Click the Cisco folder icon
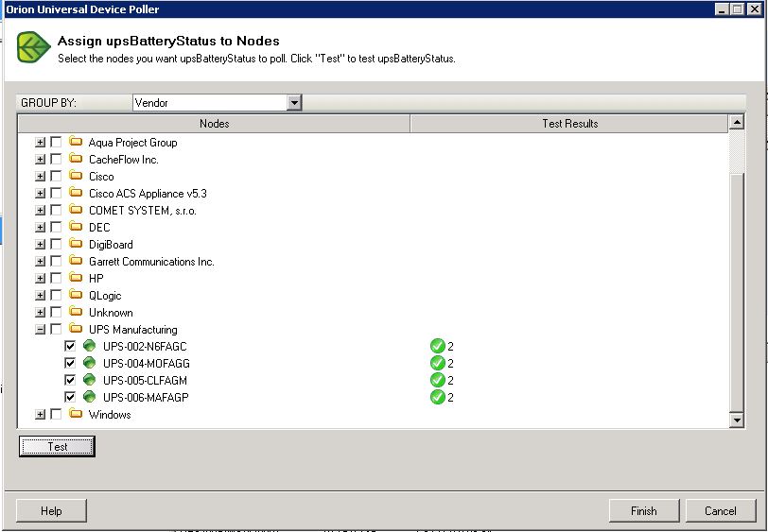This screenshot has width=768, height=532. pyautogui.click(x=76, y=176)
